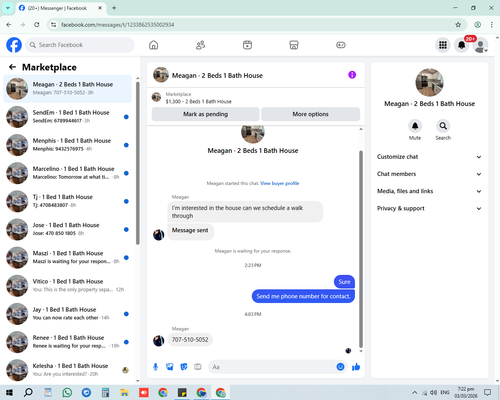Open the Windows Start menu
The height and width of the screenshot is (400, 500).
click(9, 392)
